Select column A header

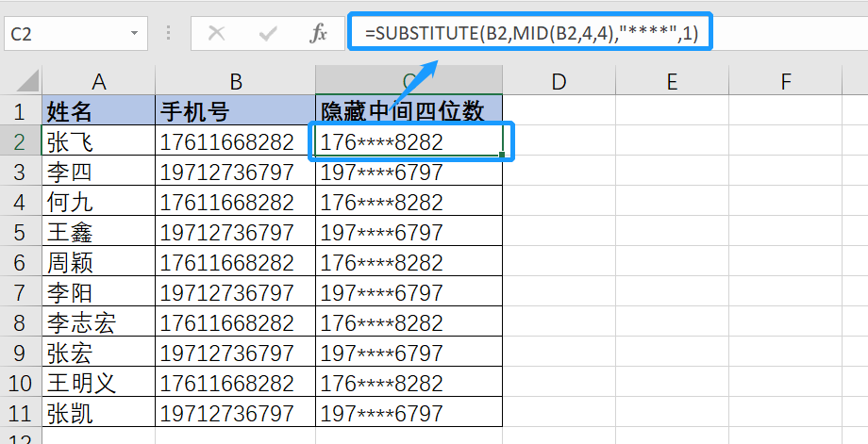point(98,81)
